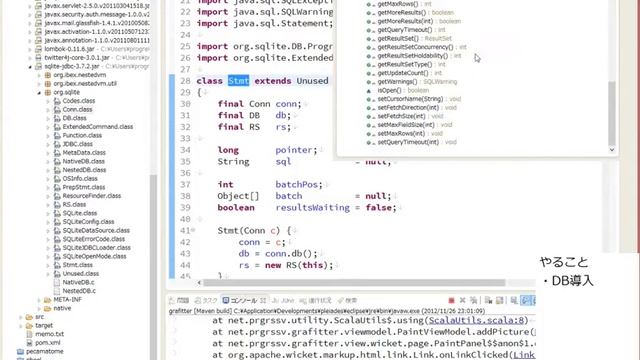Screen dimensions: 640x360
Task: Click the editor horizontal scrollbar thumb
Action: coord(354,282)
